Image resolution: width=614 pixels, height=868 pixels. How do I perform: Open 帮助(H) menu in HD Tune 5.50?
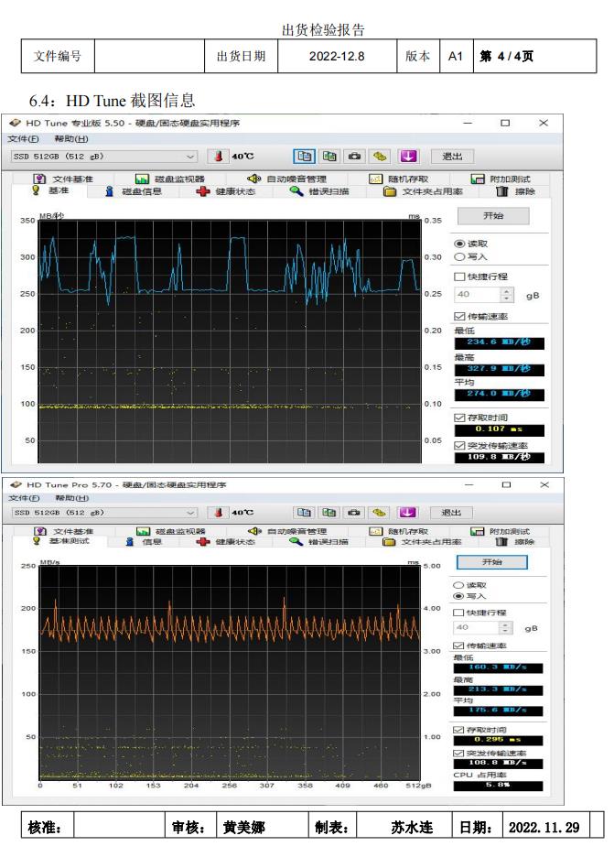(x=70, y=138)
